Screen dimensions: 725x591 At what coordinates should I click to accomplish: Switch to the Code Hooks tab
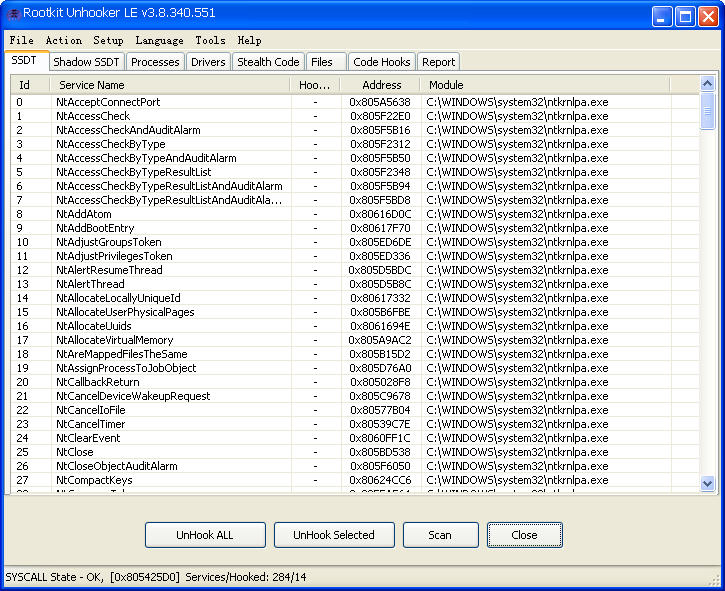point(382,62)
